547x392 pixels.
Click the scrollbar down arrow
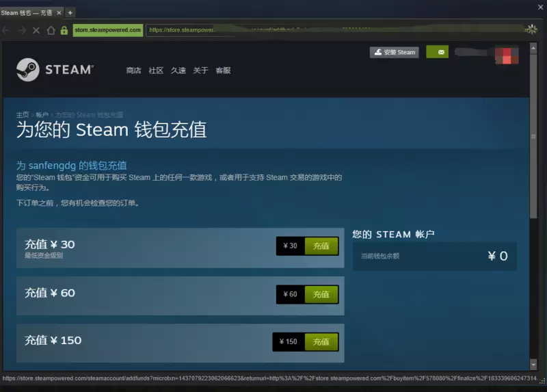[x=533, y=365]
